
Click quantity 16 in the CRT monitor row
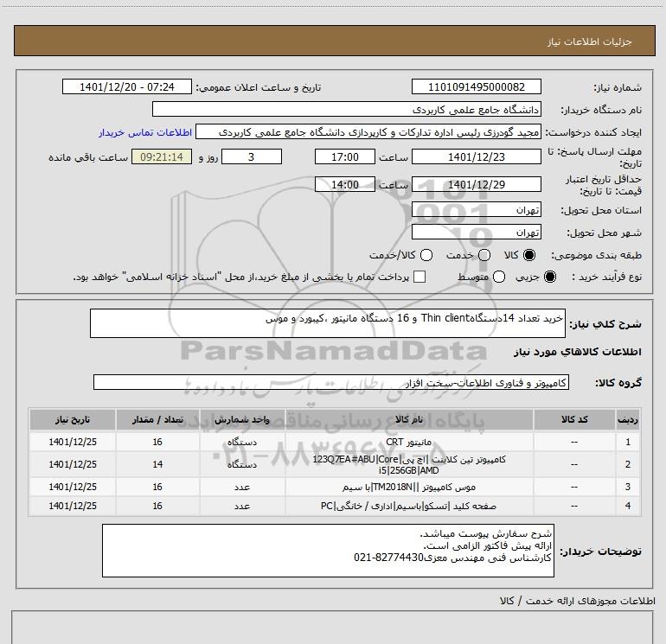[x=157, y=442]
